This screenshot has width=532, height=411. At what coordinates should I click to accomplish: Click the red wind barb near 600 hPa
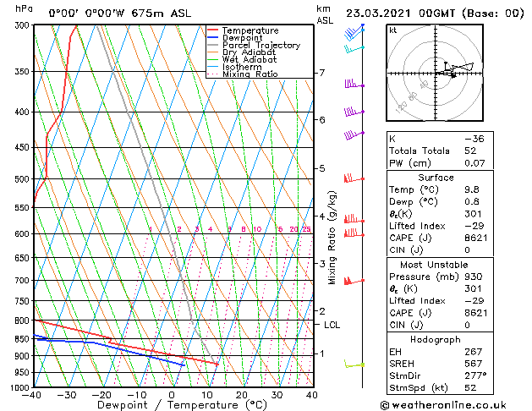point(354,233)
